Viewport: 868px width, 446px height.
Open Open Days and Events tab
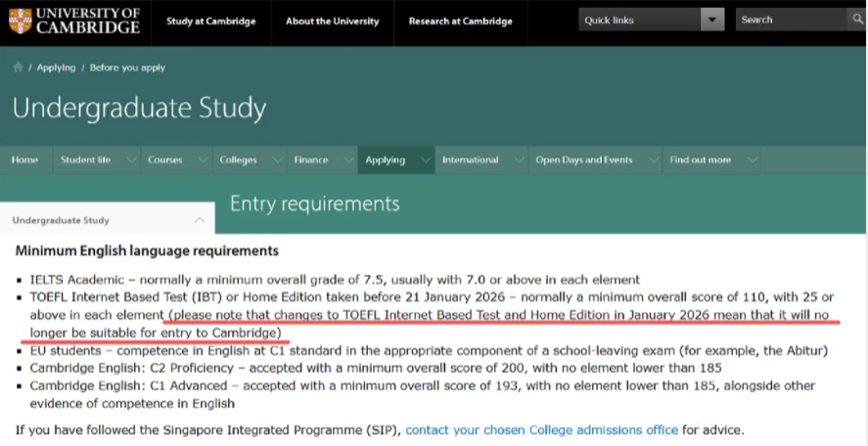pos(583,160)
